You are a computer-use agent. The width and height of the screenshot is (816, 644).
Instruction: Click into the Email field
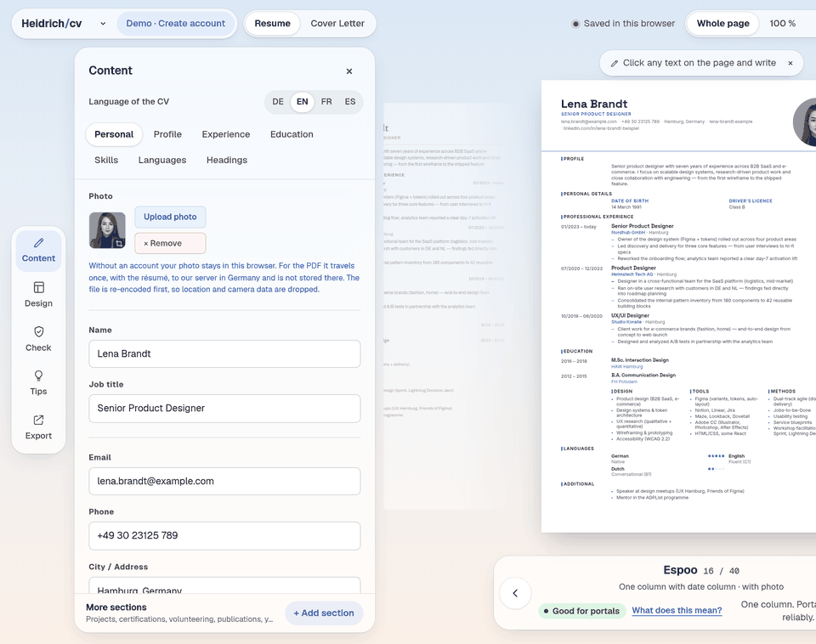(224, 481)
